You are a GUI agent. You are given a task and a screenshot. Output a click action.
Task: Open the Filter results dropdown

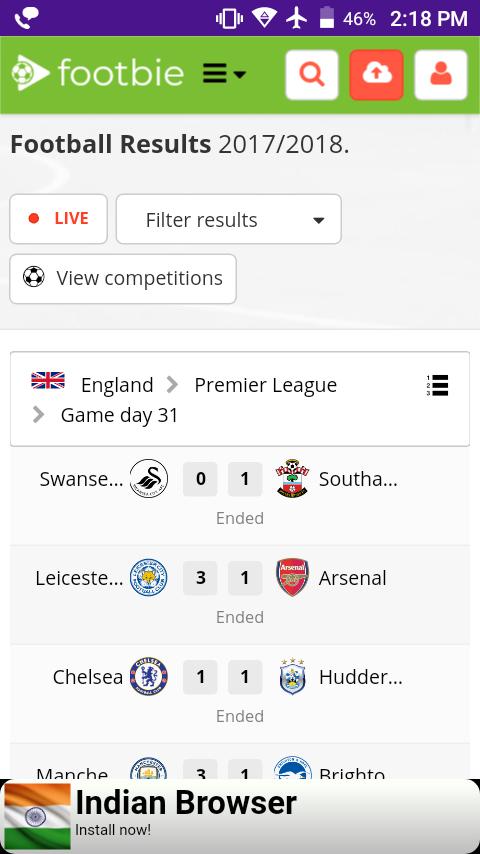(x=229, y=219)
